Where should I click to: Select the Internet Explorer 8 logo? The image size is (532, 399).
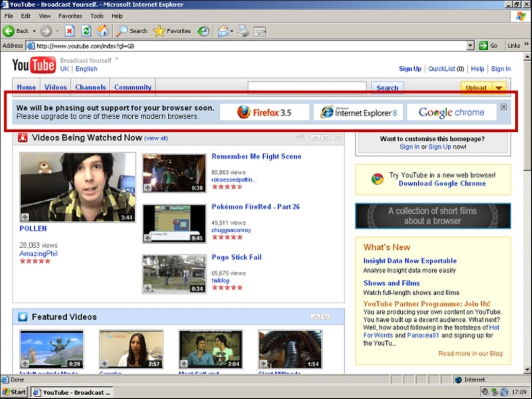(x=358, y=112)
